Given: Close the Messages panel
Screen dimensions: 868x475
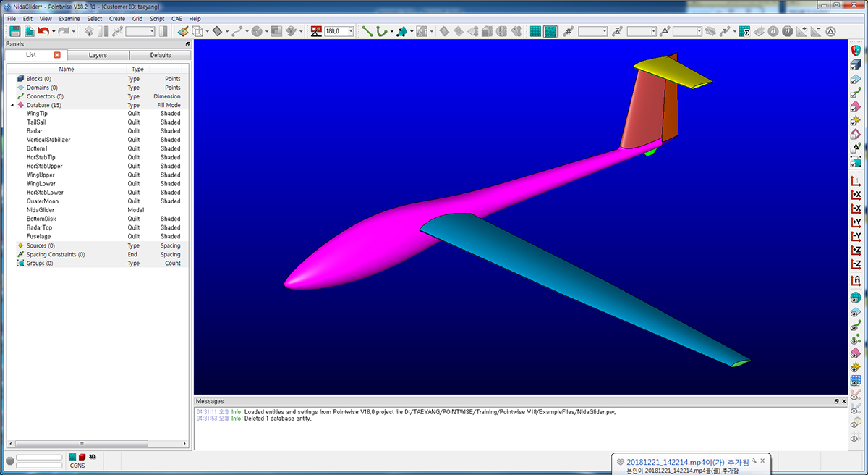Looking at the screenshot, I should click(843, 401).
